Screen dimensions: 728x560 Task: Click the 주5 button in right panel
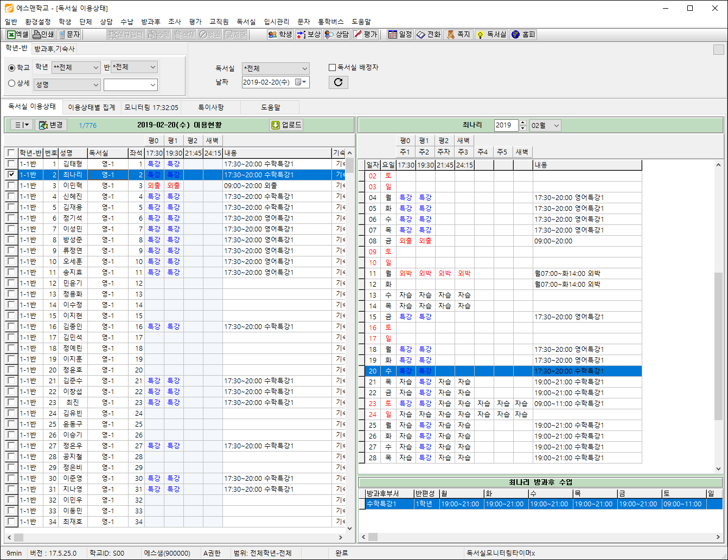pos(502,152)
